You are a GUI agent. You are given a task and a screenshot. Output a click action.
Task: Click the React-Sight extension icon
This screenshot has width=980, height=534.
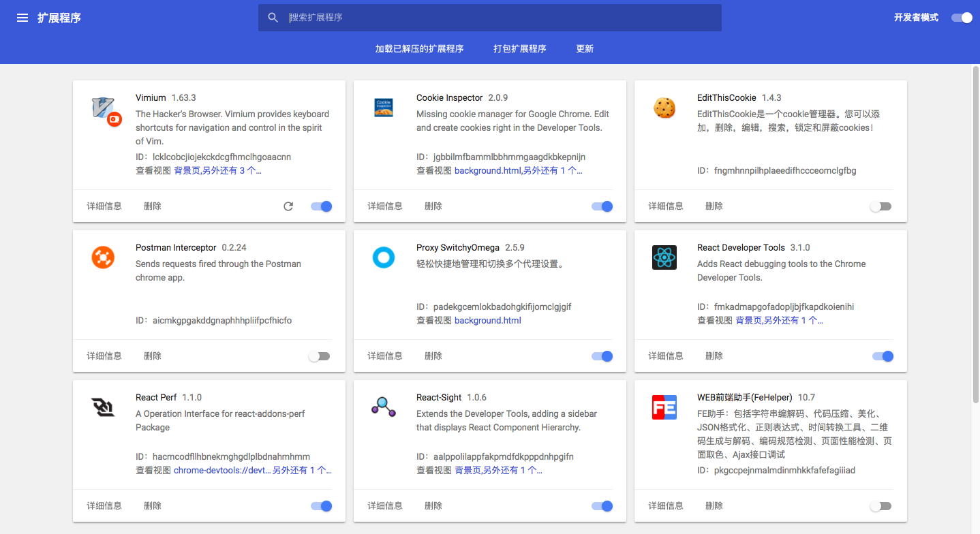coord(384,407)
